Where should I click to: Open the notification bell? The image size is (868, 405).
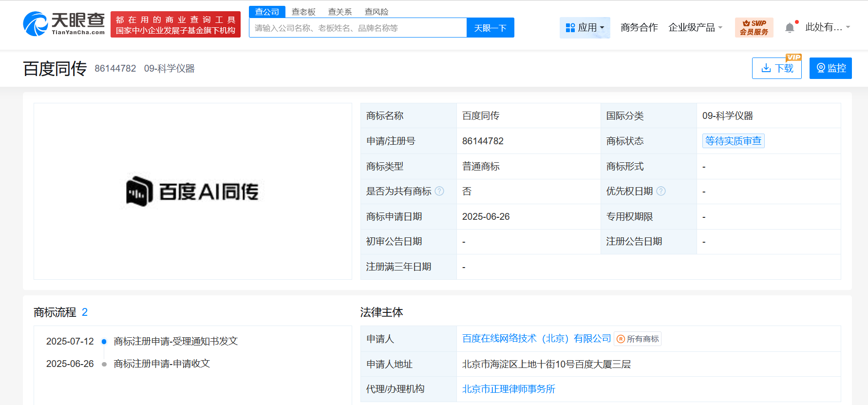790,28
